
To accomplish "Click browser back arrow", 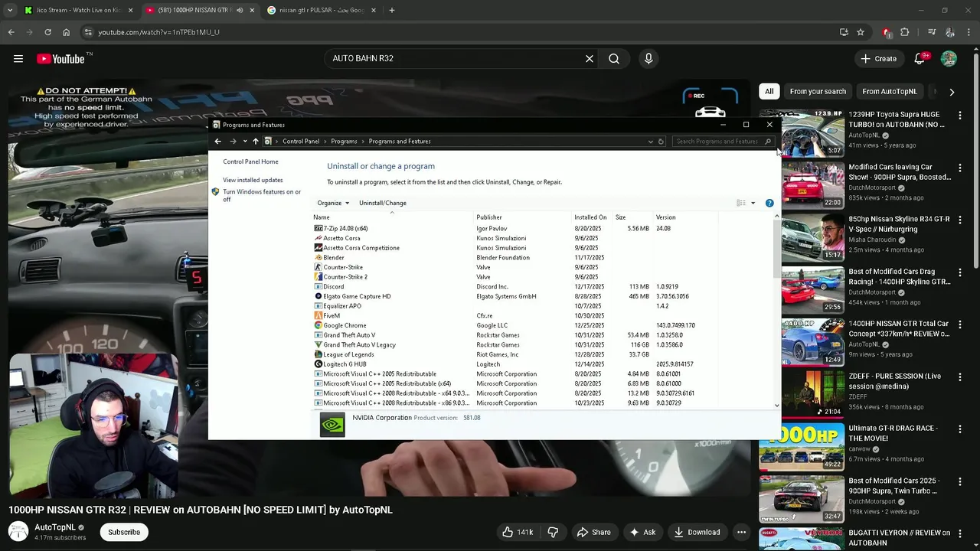I will [x=11, y=32].
